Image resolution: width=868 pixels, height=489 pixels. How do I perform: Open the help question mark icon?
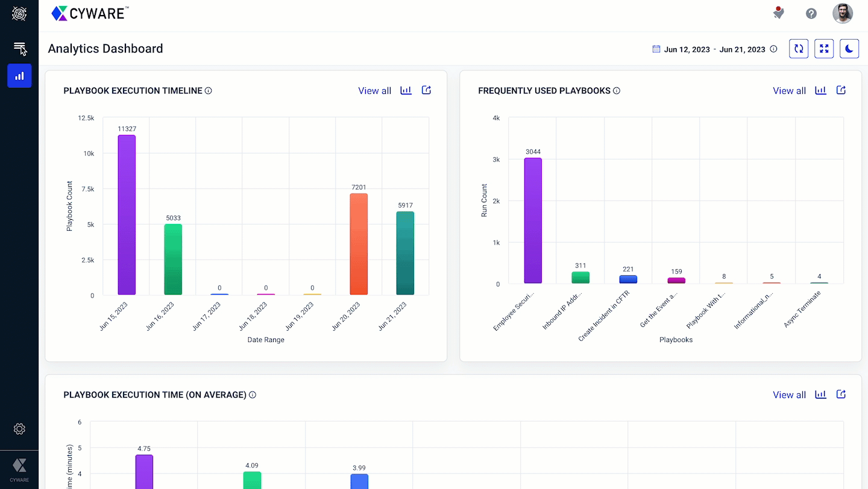[x=811, y=13]
